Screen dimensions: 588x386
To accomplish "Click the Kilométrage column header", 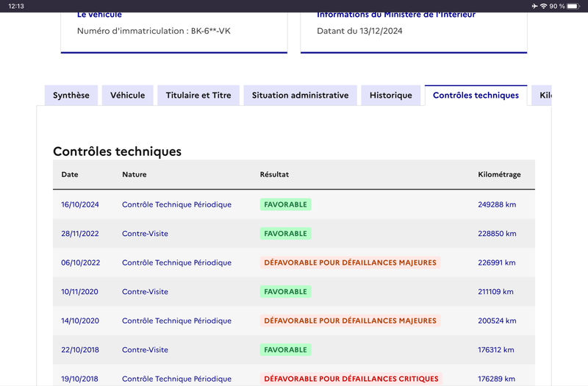I will point(499,174).
